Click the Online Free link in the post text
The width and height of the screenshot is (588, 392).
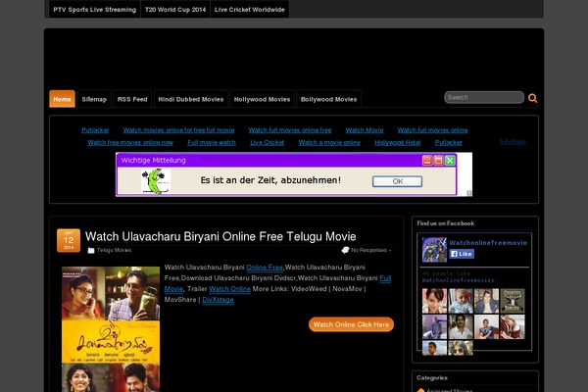point(265,268)
